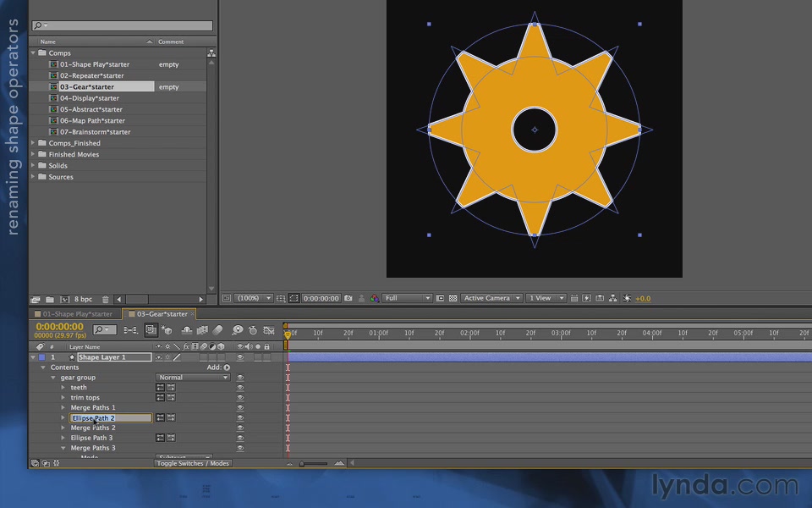
Task: Toggle Choose grid and guide options icon
Action: [281, 298]
